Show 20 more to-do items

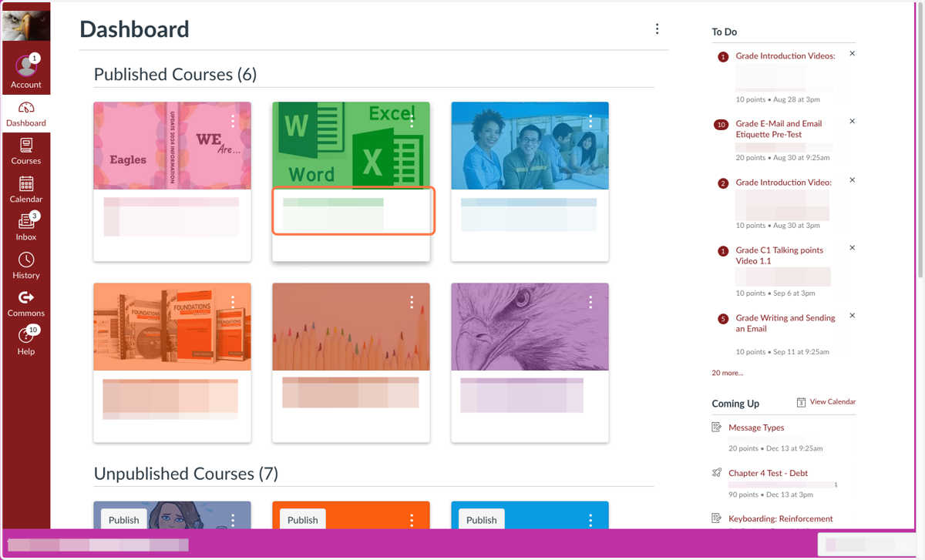727,373
